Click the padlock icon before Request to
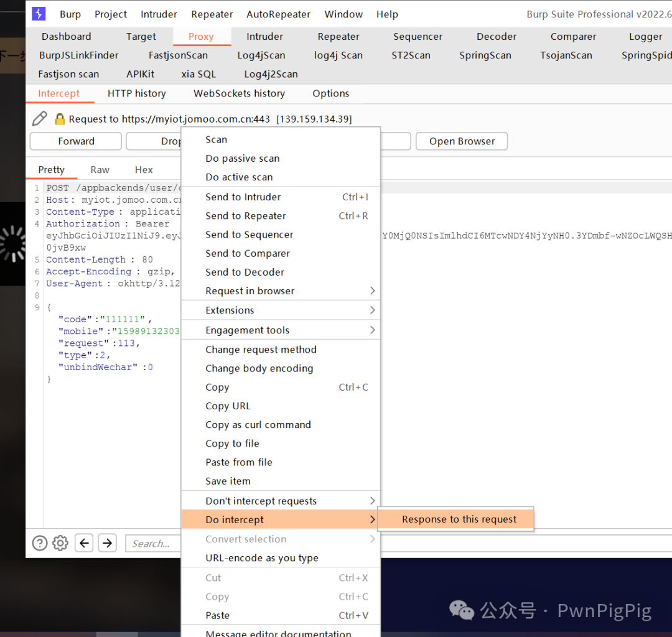The height and width of the screenshot is (637, 672). pyautogui.click(x=60, y=119)
